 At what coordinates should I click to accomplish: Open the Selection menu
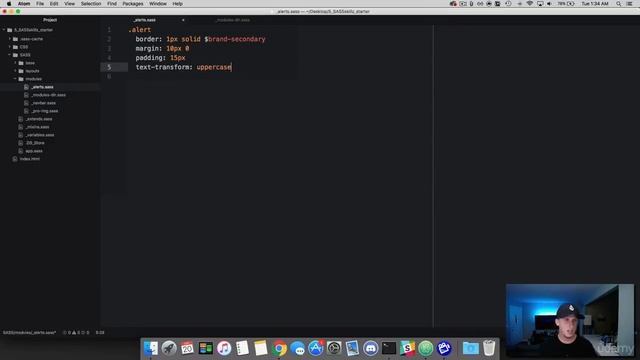coord(91,4)
